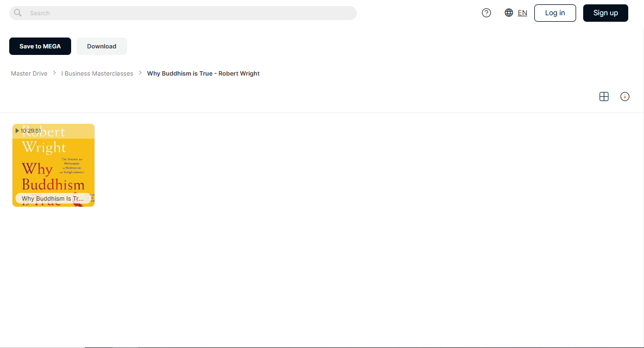This screenshot has width=644, height=348.
Task: Click the Download button
Action: [102, 46]
